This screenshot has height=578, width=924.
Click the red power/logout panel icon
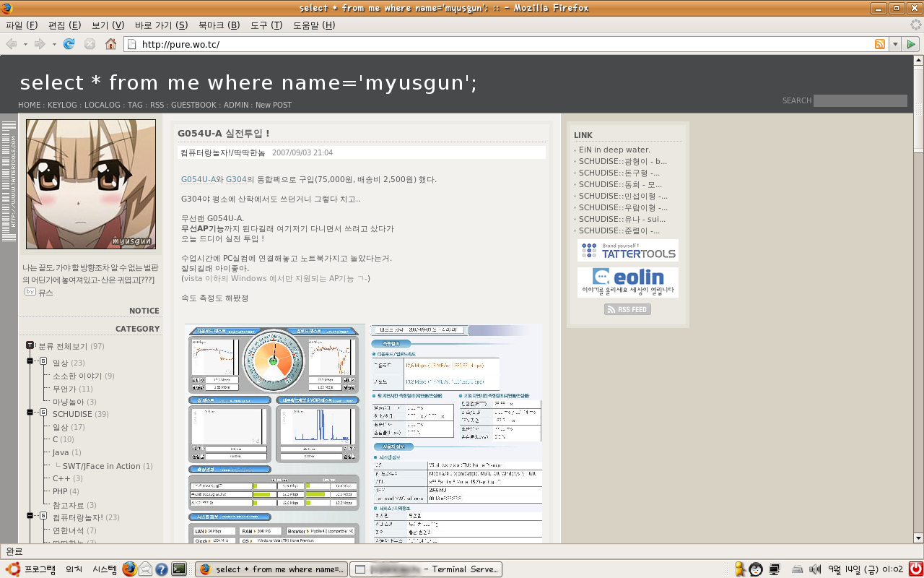point(915,569)
